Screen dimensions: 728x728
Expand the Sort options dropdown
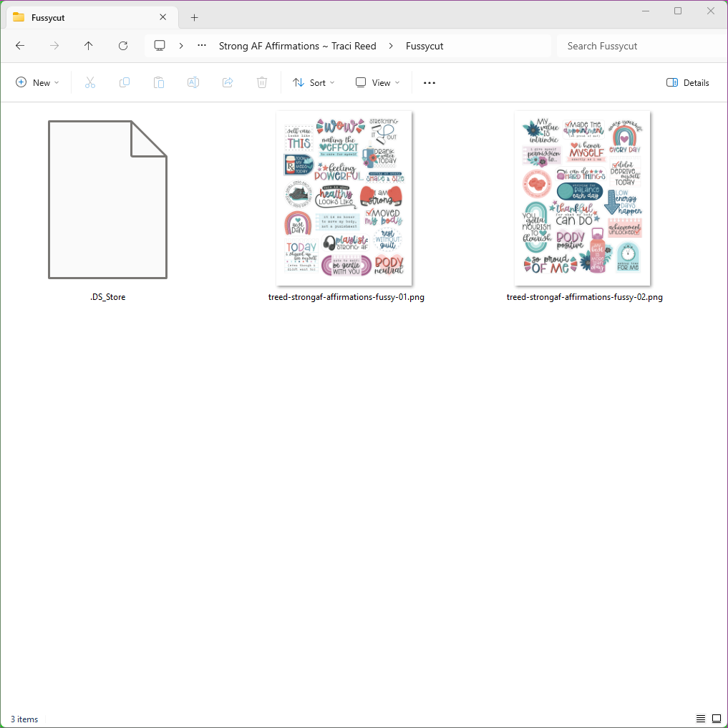[x=314, y=83]
